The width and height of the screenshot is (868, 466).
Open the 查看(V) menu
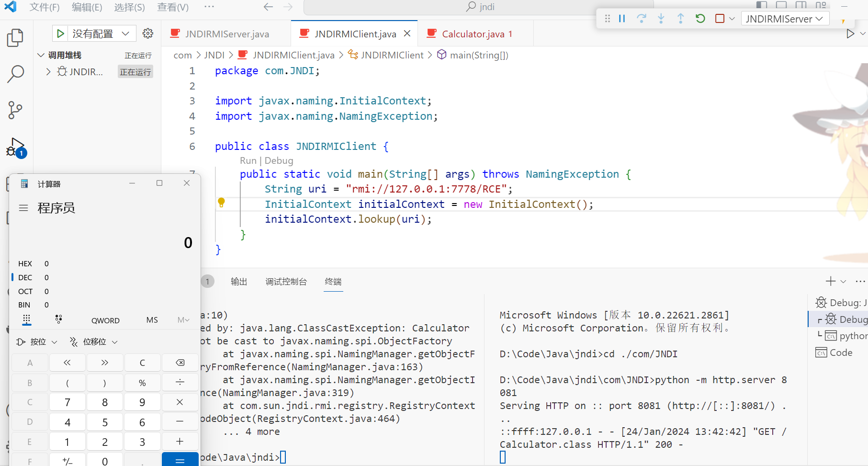(x=173, y=7)
